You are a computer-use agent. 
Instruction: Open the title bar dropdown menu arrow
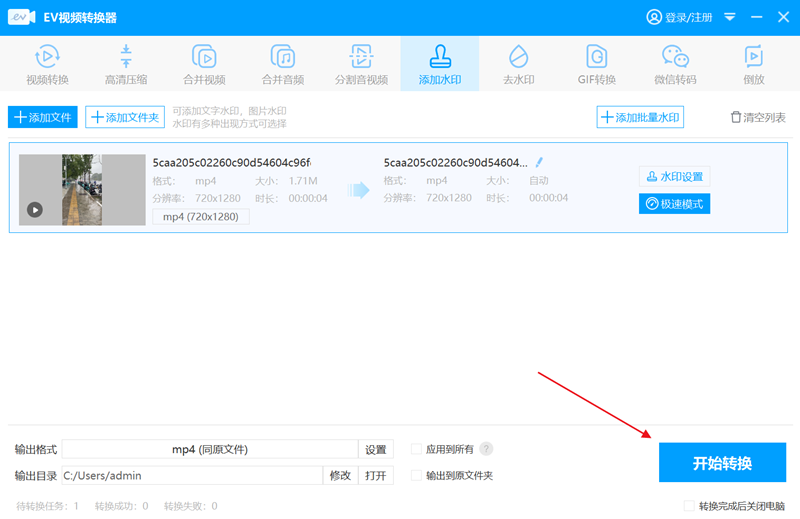(730, 17)
